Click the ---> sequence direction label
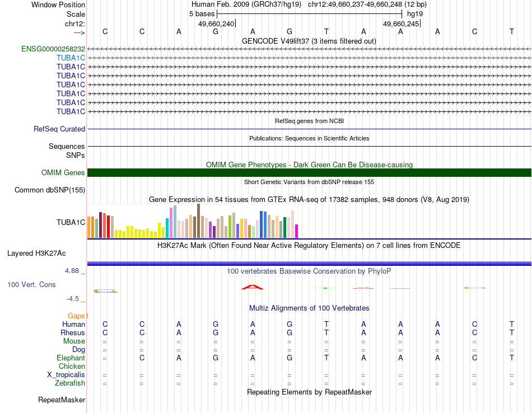The image size is (532, 413). (80, 32)
